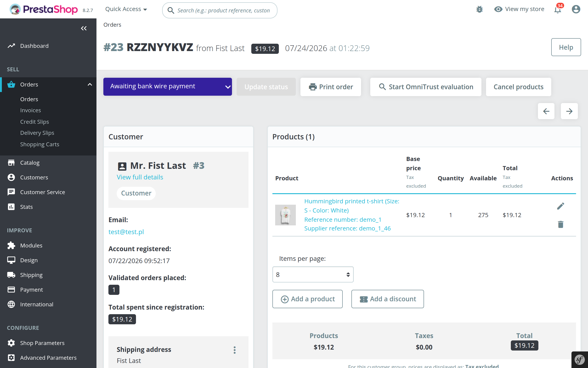Open the notifications bell
The width and height of the screenshot is (588, 368).
click(558, 10)
